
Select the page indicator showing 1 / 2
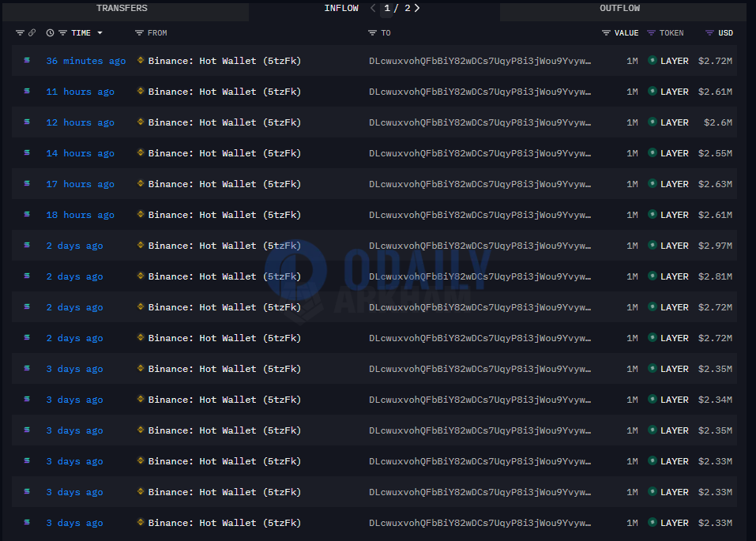click(x=397, y=8)
